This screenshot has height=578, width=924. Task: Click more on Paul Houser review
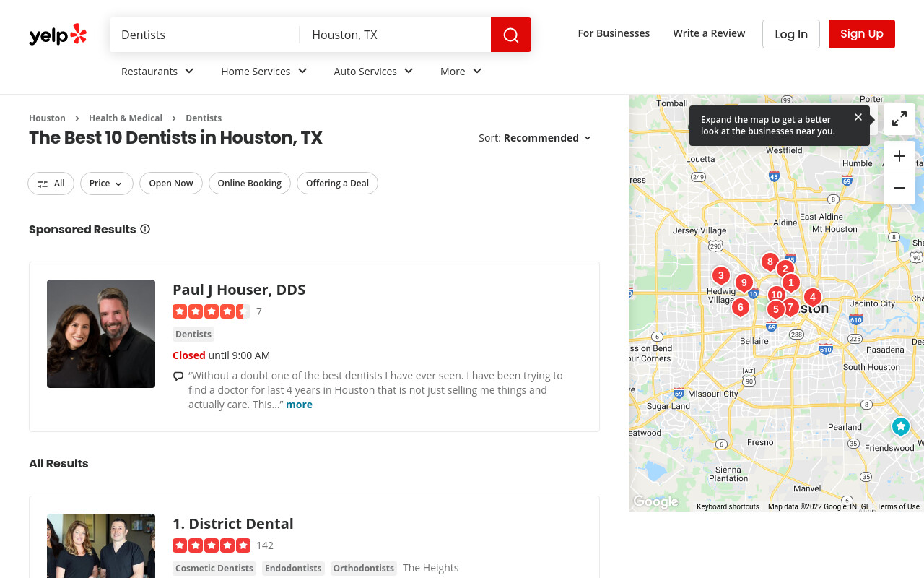coord(299,405)
